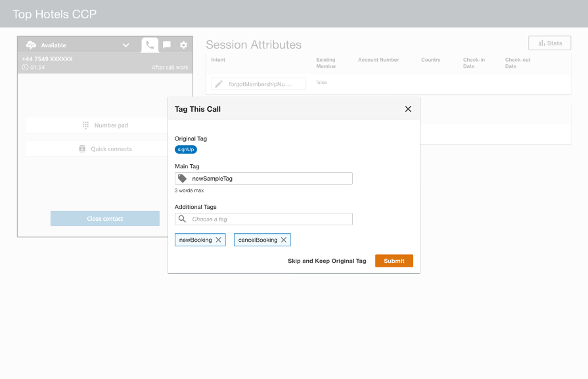Expand the Available status dropdown

pyautogui.click(x=125, y=45)
